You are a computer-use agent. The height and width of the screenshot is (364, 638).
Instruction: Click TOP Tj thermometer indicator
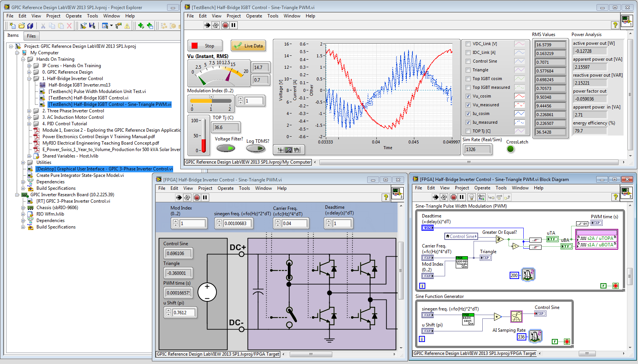click(204, 136)
